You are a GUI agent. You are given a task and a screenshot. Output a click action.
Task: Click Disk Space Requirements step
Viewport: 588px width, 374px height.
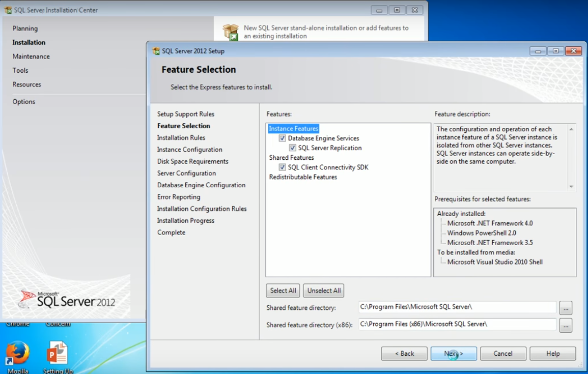(x=192, y=161)
